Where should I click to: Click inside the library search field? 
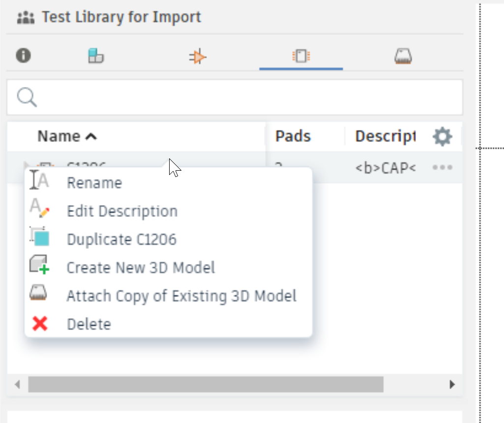coord(246,97)
